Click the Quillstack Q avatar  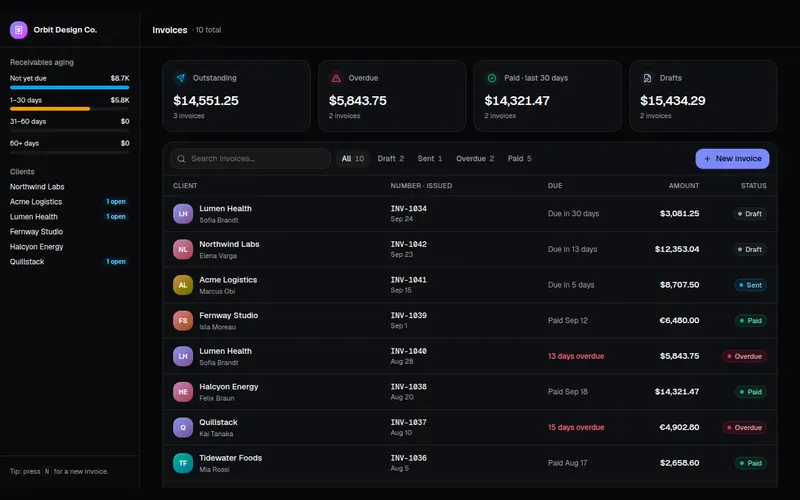pos(183,428)
